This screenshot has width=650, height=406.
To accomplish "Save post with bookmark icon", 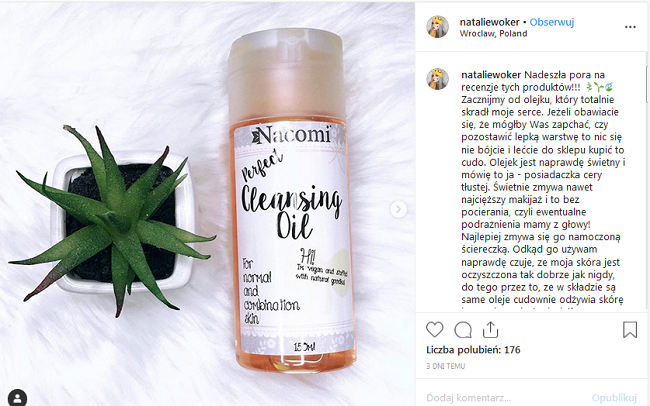I will [630, 330].
